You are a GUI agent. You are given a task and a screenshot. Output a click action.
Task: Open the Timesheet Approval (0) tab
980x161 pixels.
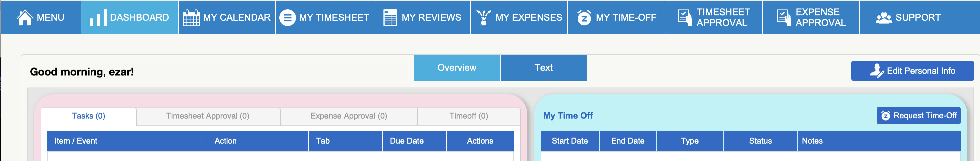[208, 116]
